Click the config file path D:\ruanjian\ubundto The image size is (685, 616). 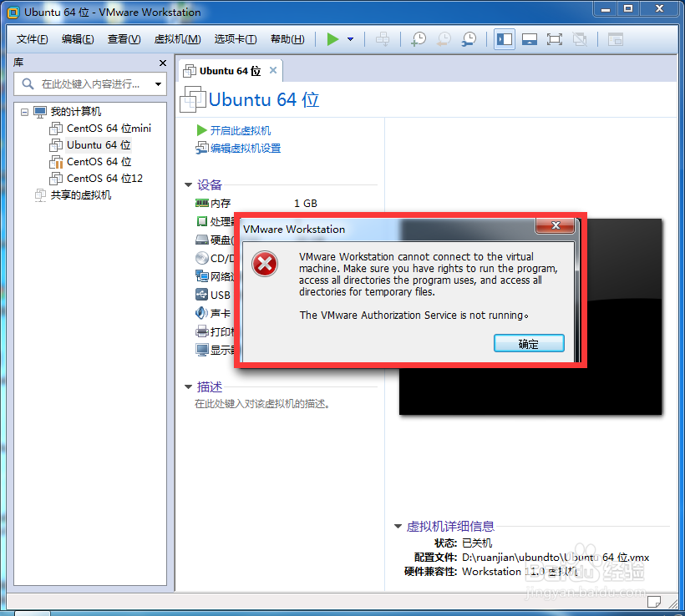[556, 558]
